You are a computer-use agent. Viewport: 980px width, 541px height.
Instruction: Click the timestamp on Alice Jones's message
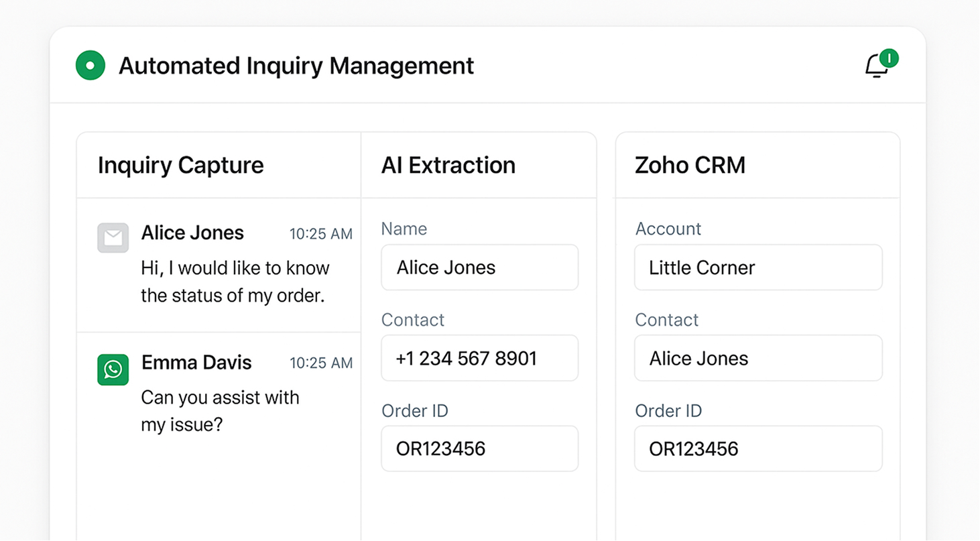pyautogui.click(x=320, y=234)
